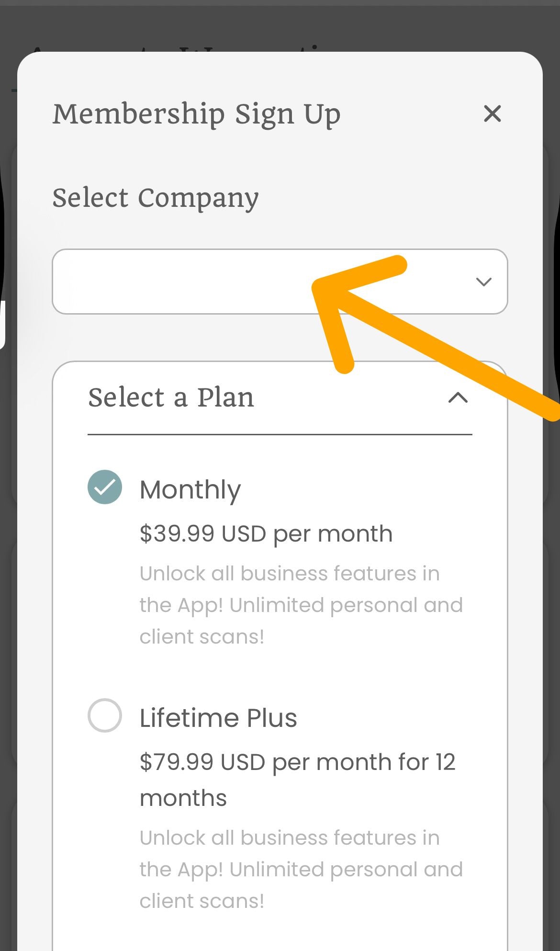Screen dimensions: 560x951
Task: Tap the $39.99 USD per month price
Action: coord(266,533)
